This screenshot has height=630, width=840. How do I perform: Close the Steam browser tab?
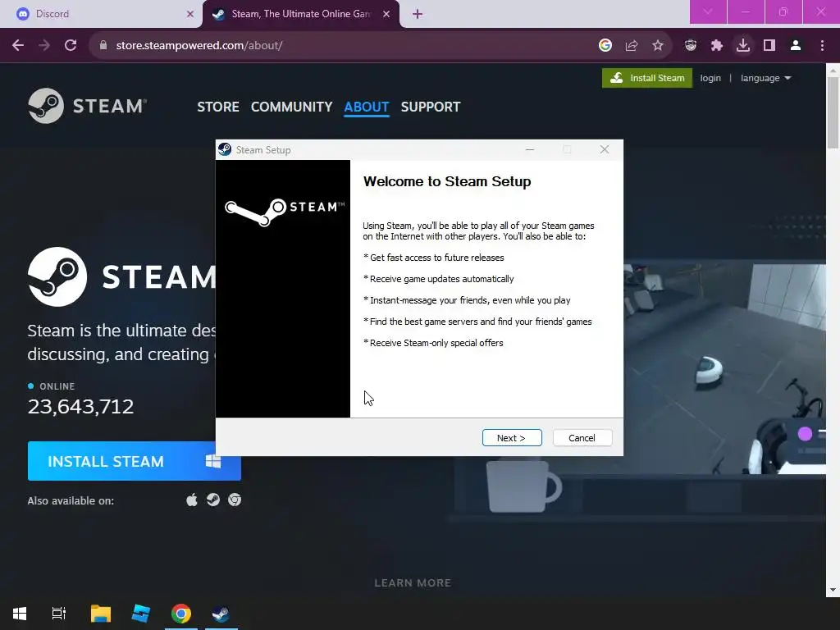(386, 14)
